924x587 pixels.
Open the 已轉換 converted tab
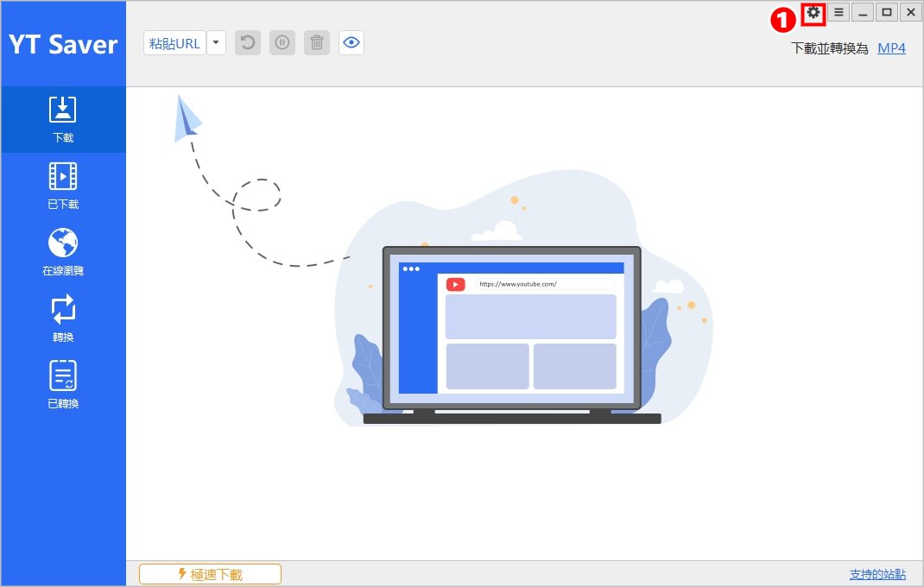tap(63, 385)
